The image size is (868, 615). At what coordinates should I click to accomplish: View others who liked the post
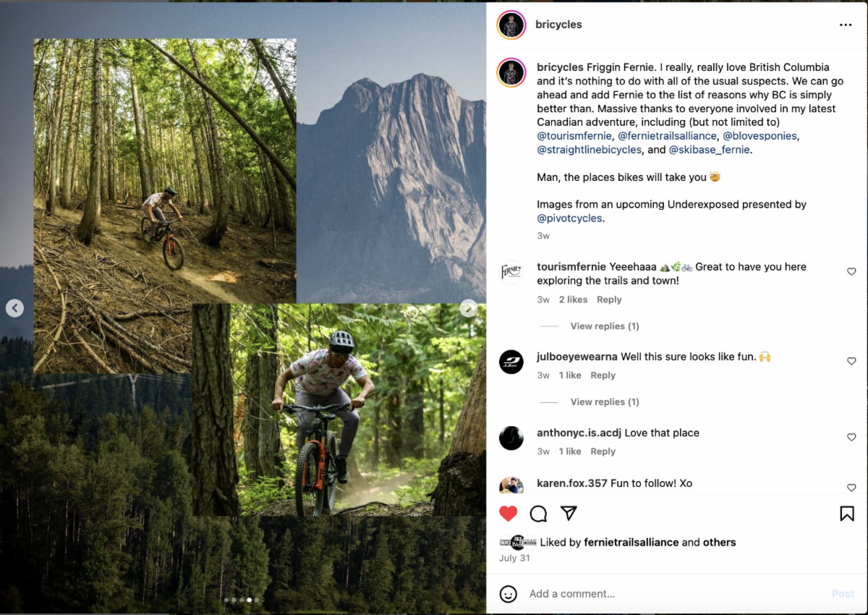[x=719, y=543]
